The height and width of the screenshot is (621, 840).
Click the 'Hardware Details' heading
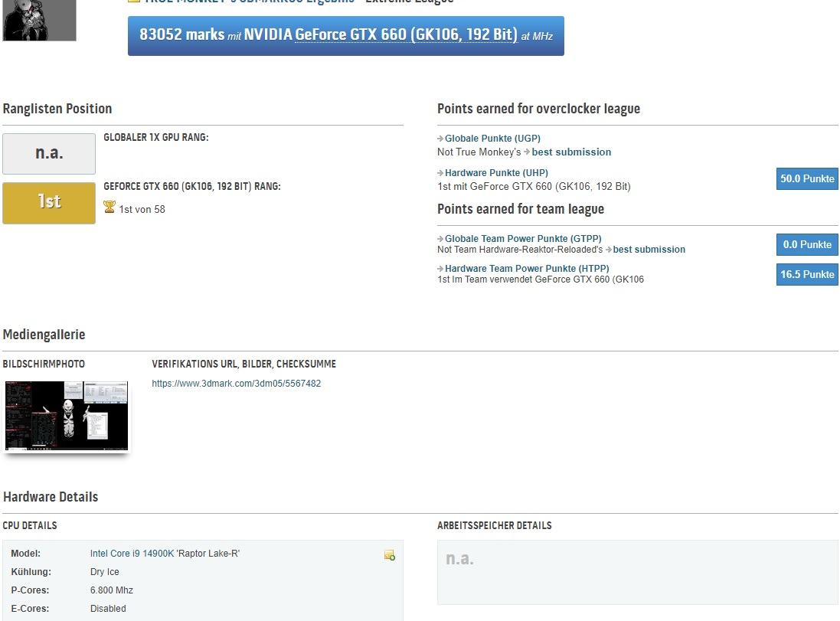tap(51, 497)
